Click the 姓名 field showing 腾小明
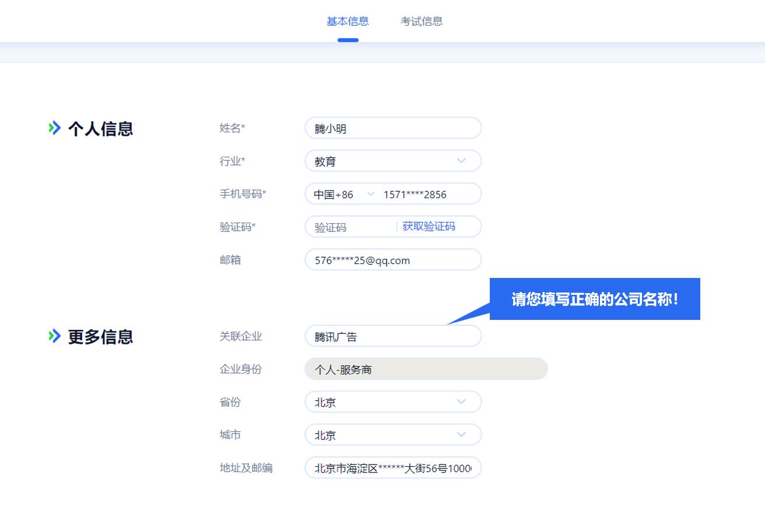 394,128
